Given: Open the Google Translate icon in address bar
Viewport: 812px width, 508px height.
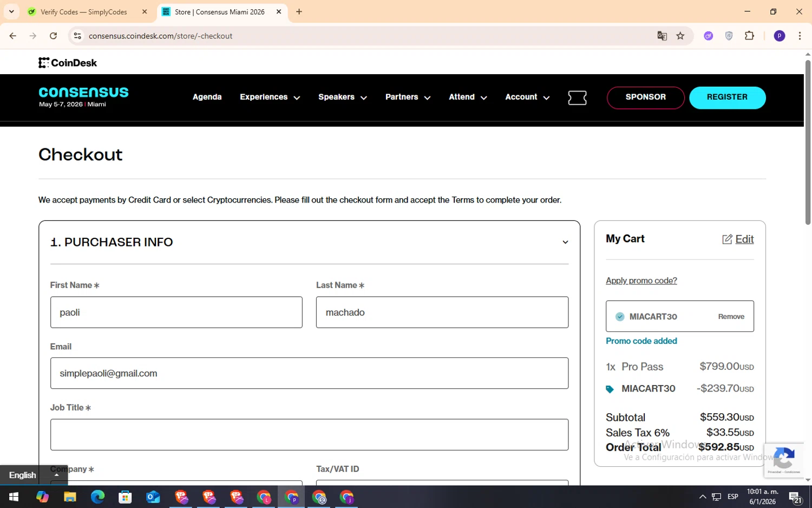Looking at the screenshot, I should [x=662, y=36].
